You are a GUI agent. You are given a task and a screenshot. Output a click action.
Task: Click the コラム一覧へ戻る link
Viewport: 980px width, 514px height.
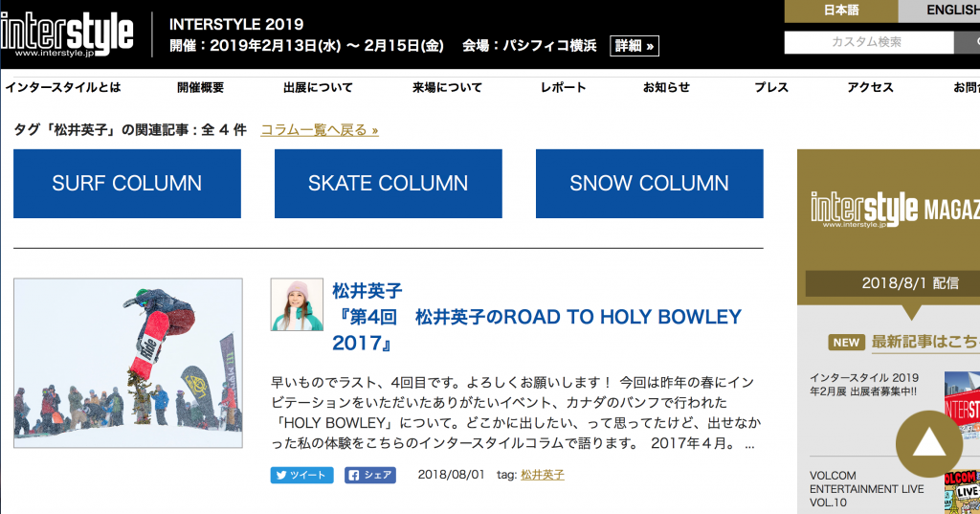(x=319, y=129)
